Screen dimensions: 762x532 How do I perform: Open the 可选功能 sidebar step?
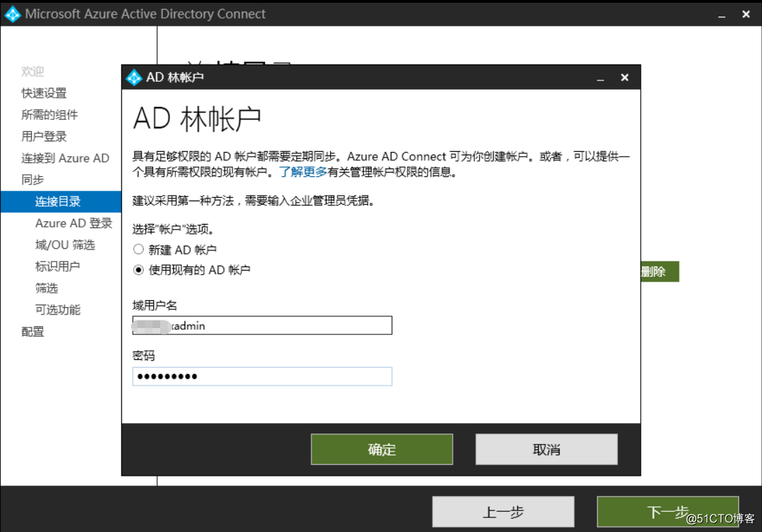tap(58, 310)
